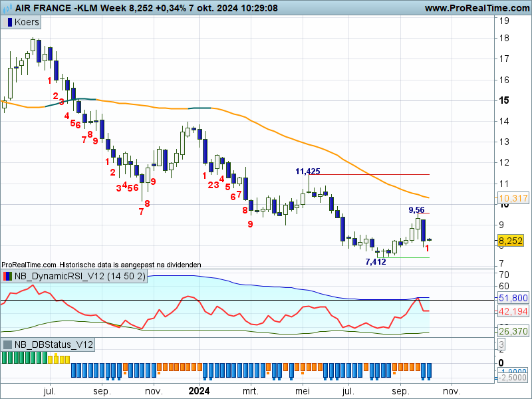Select the yellow 8,252 current price tag
Screen dimensions: 532x399
[x=510, y=241]
